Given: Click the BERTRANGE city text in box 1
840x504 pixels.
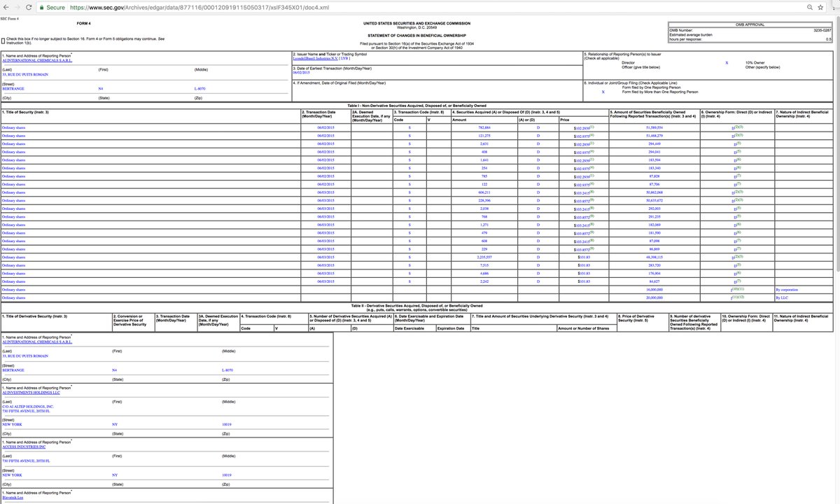Looking at the screenshot, I should click(13, 89).
